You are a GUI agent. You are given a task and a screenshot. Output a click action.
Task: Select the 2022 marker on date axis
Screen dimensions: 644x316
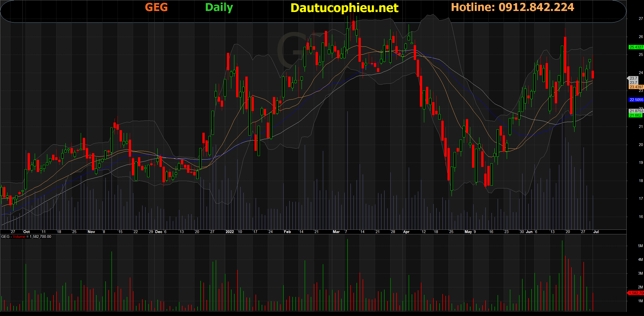(x=229, y=232)
